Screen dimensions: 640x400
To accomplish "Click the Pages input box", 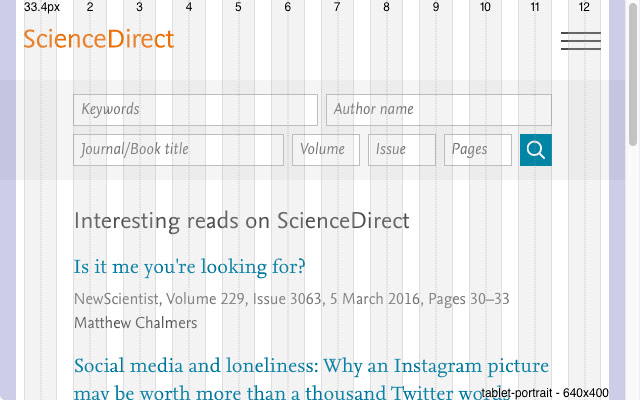I will click(477, 150).
